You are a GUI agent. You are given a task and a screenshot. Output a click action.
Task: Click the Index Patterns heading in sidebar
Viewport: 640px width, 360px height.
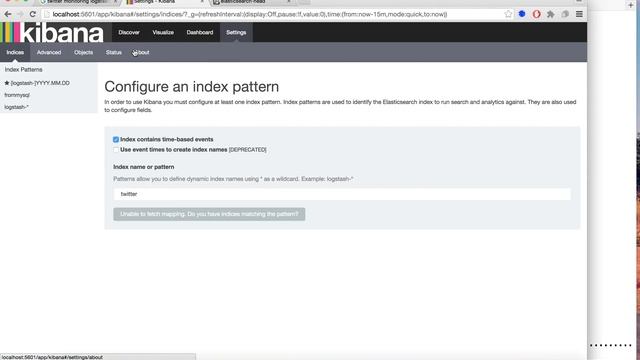point(24,69)
